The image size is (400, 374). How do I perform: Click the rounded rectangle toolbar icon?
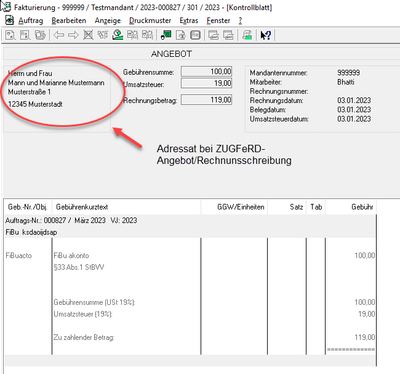(x=195, y=35)
